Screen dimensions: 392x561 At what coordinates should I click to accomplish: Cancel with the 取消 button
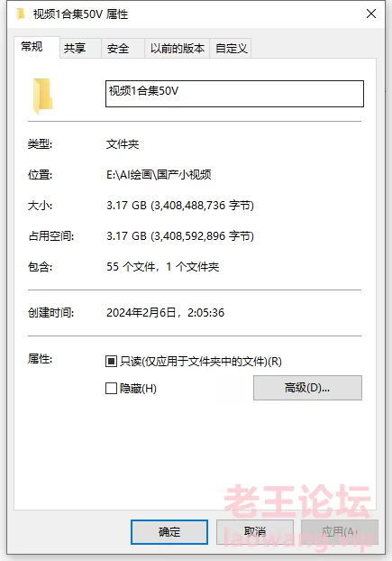tap(255, 531)
